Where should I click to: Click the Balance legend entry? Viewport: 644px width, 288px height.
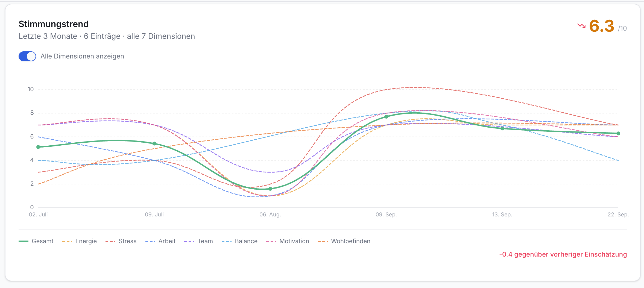coord(240,241)
